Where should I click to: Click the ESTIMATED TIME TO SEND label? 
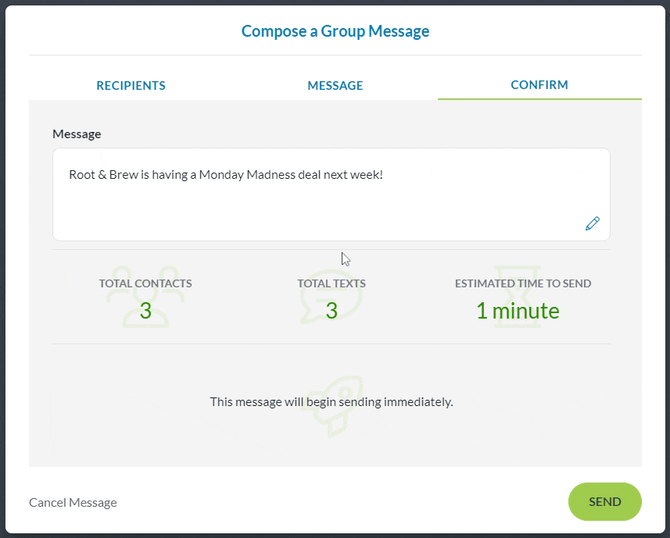pos(522,283)
